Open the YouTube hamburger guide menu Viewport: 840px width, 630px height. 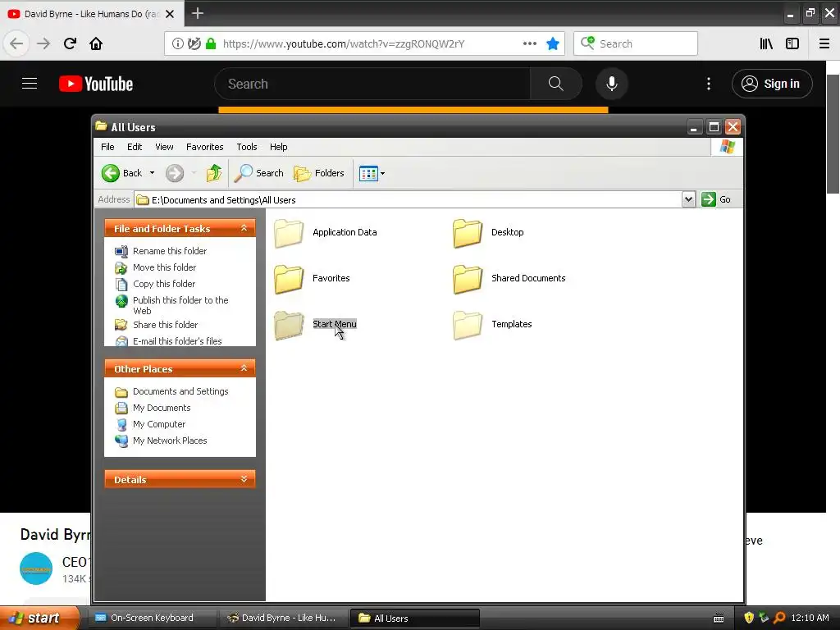(x=30, y=84)
